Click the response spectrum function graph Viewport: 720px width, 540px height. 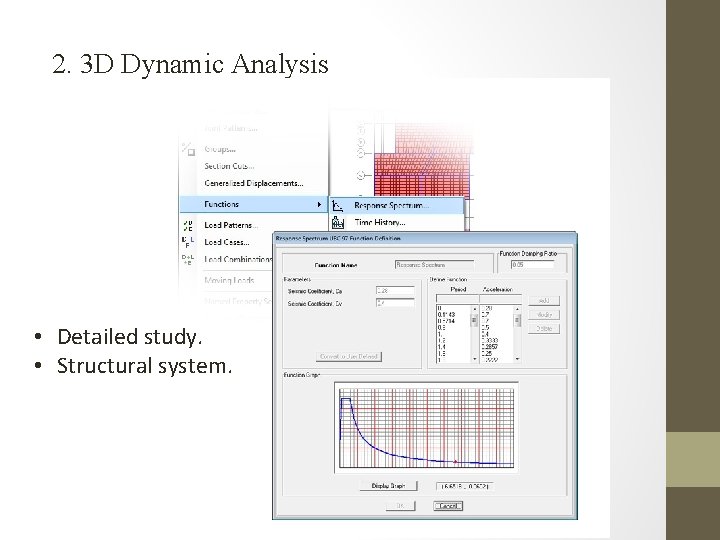[427, 428]
